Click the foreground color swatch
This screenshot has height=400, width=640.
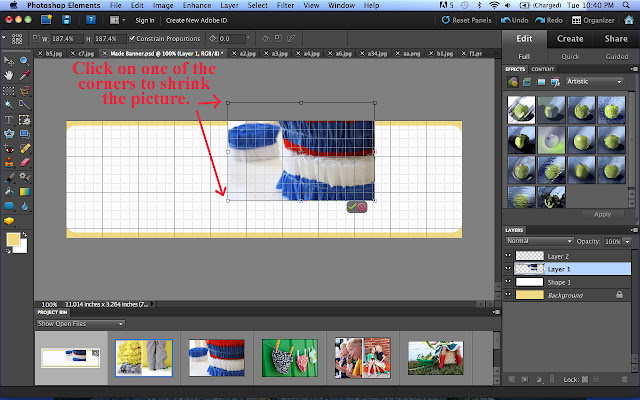pyautogui.click(x=12, y=239)
